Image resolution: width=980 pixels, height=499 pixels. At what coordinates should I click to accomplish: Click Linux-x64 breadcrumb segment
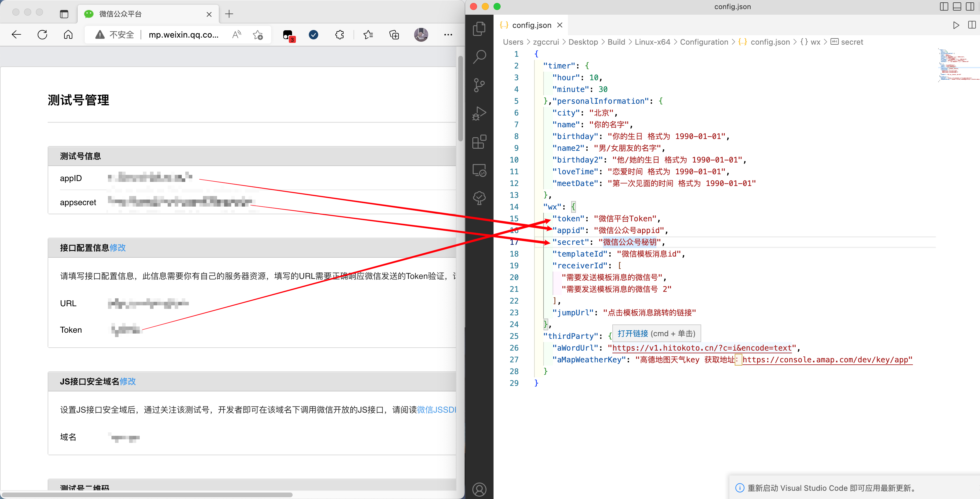pos(652,42)
